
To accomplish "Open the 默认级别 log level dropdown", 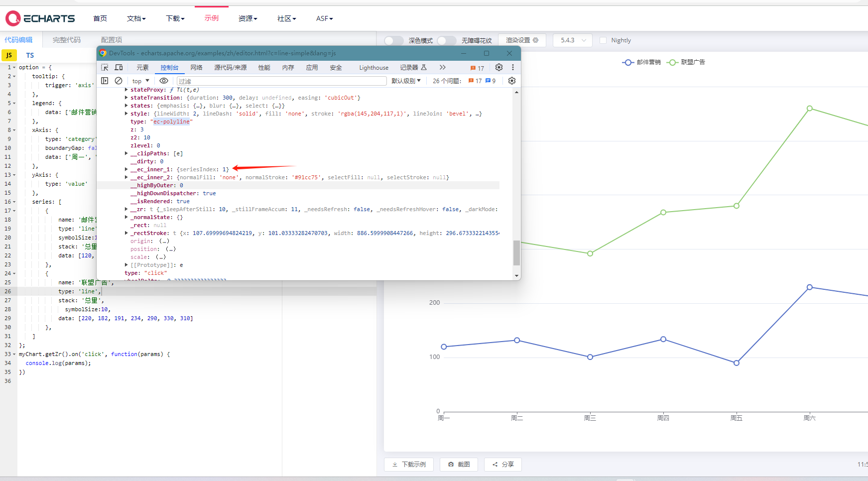I will tap(406, 81).
